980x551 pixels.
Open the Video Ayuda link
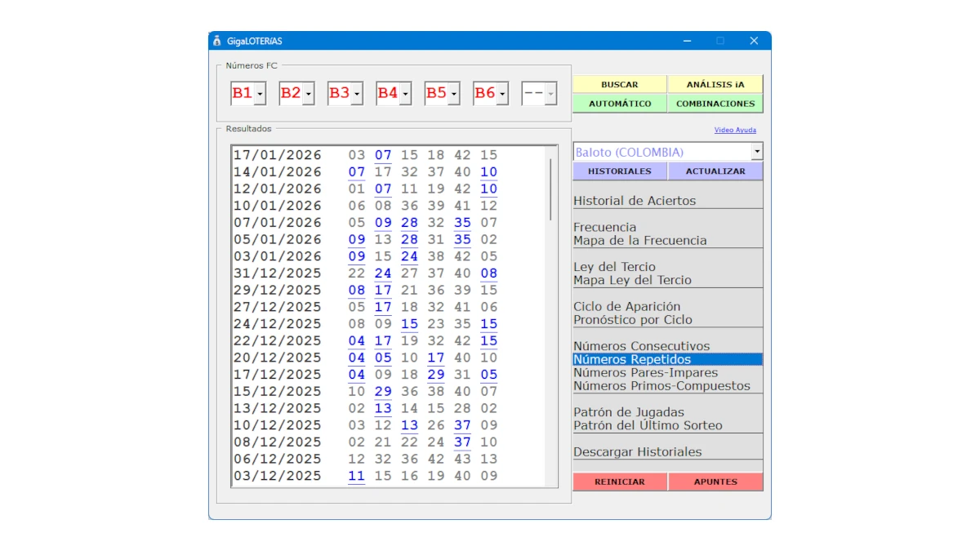coord(736,130)
